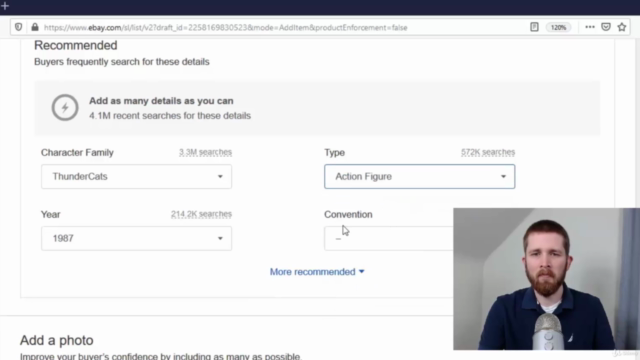
Task: Click the tracking protection shield icon
Action: click(18, 27)
